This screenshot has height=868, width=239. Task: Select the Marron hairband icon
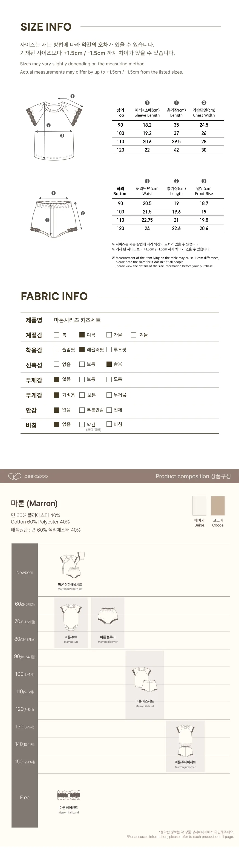coord(68,796)
